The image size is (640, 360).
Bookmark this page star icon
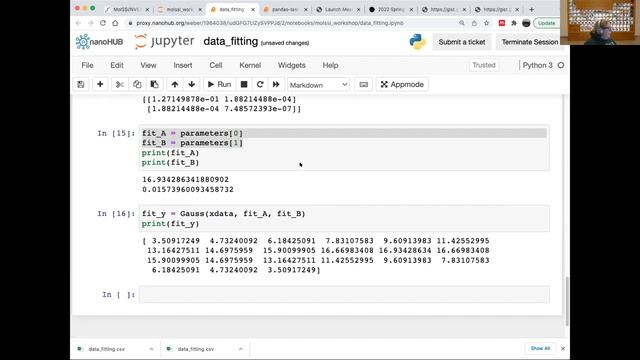click(x=486, y=23)
